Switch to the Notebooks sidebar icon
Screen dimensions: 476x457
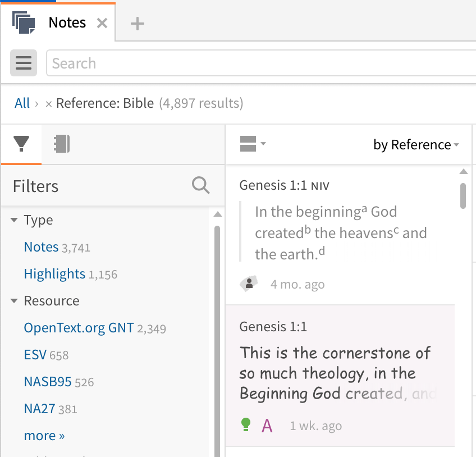pyautogui.click(x=62, y=144)
